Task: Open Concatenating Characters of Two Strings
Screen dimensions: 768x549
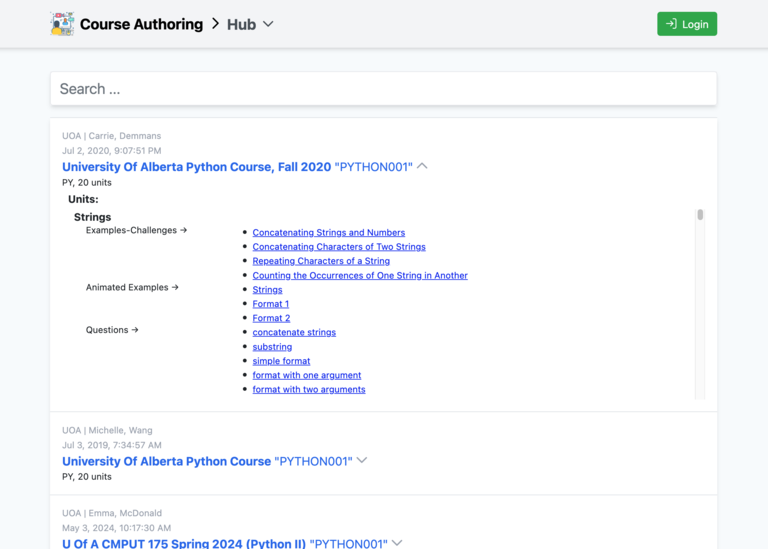Action: (339, 247)
